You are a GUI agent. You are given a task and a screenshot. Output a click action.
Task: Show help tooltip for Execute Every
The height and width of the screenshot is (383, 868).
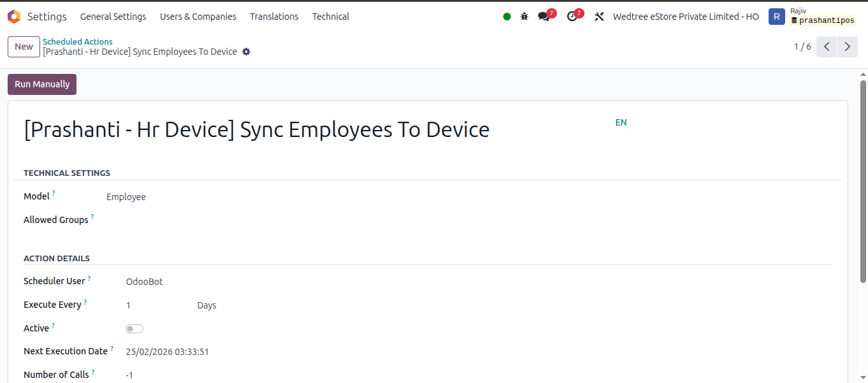(85, 301)
